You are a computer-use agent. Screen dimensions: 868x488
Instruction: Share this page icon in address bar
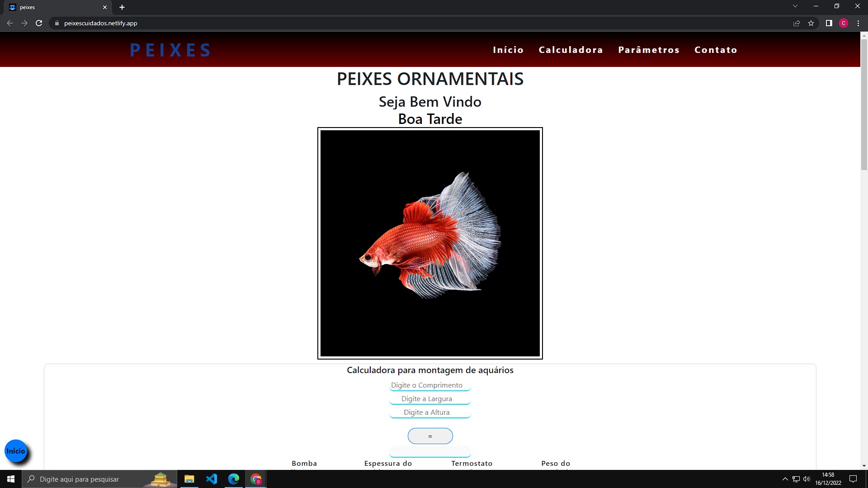(x=797, y=23)
